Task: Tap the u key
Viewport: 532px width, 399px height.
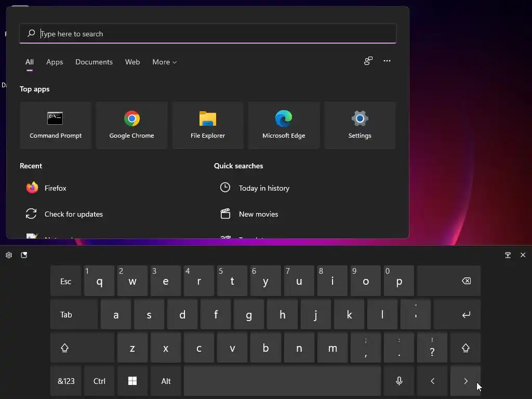Action: [299, 281]
